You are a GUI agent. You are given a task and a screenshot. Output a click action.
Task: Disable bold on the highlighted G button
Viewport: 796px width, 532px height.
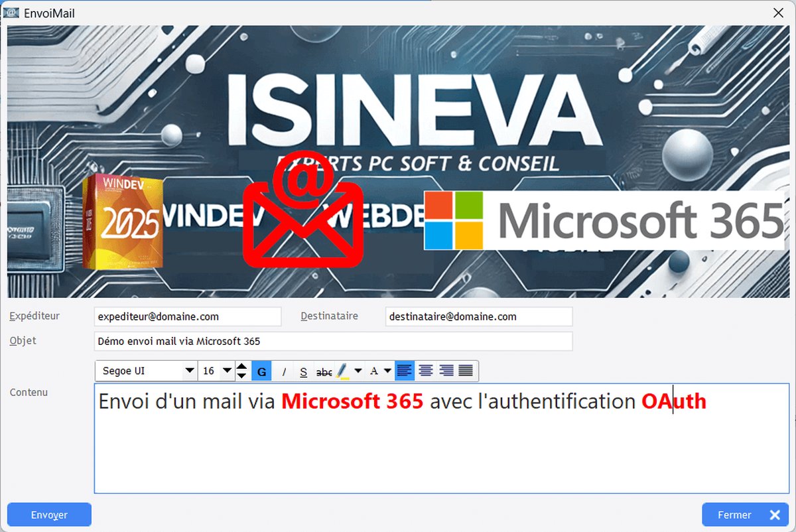point(262,371)
